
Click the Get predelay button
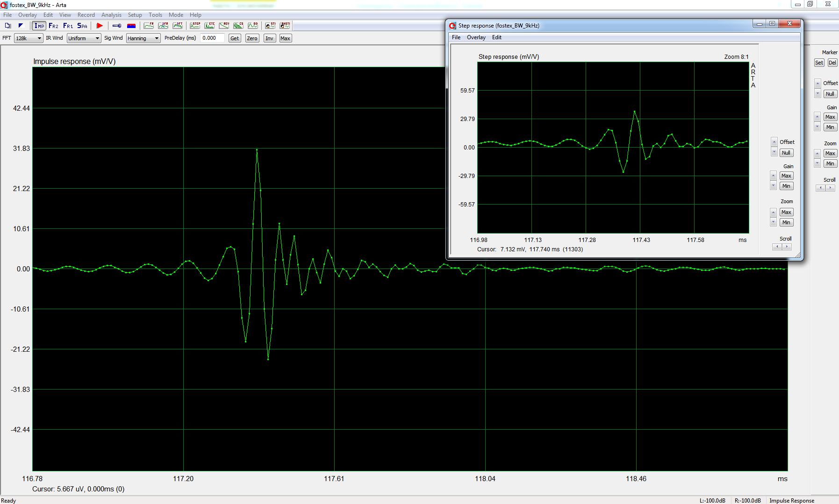pos(235,38)
